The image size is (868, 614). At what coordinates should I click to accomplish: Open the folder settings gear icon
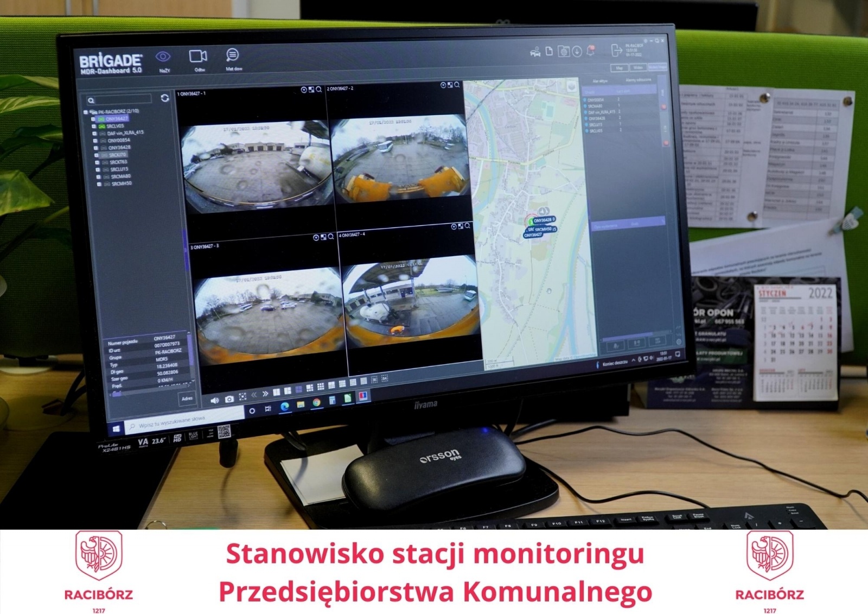[x=564, y=52]
